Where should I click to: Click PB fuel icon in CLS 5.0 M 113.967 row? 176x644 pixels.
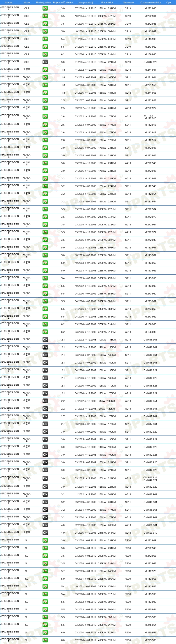[45, 31]
